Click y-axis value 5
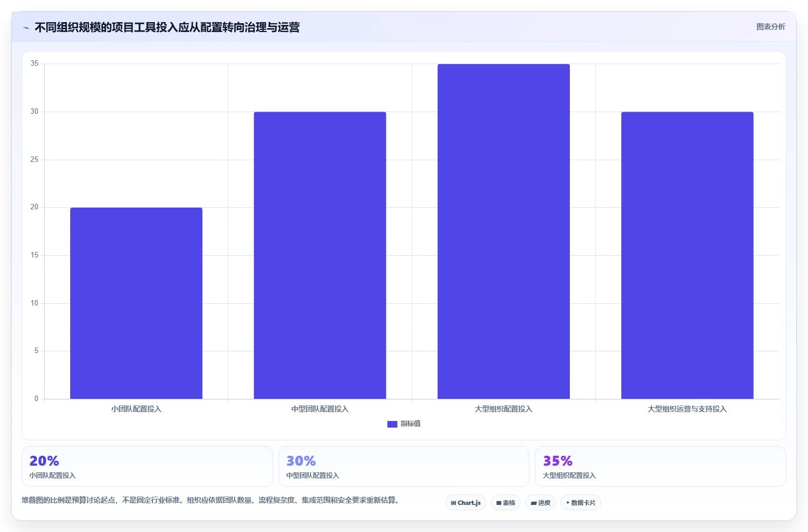The width and height of the screenshot is (808, 532). click(36, 351)
